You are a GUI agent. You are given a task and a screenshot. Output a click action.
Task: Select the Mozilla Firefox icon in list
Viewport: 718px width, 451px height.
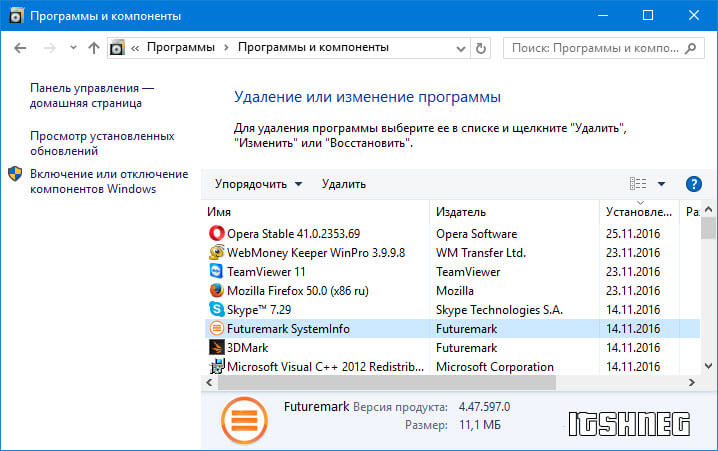pos(217,290)
